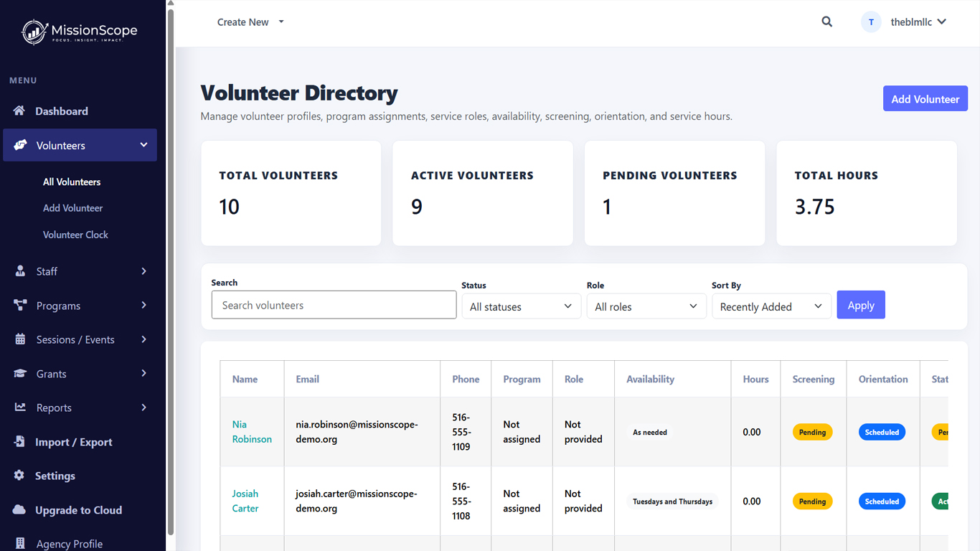980x551 pixels.
Task: Expand the Sessions / Events submenu chevron
Action: (143, 339)
